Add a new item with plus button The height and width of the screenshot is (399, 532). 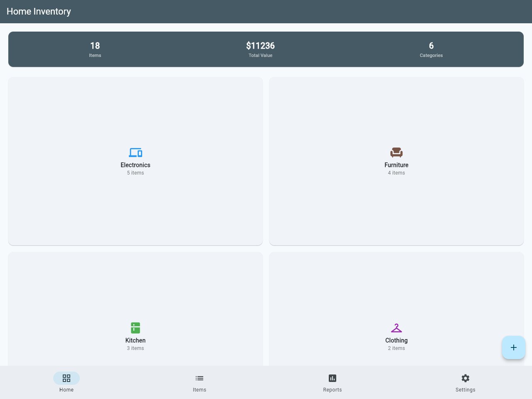click(514, 347)
